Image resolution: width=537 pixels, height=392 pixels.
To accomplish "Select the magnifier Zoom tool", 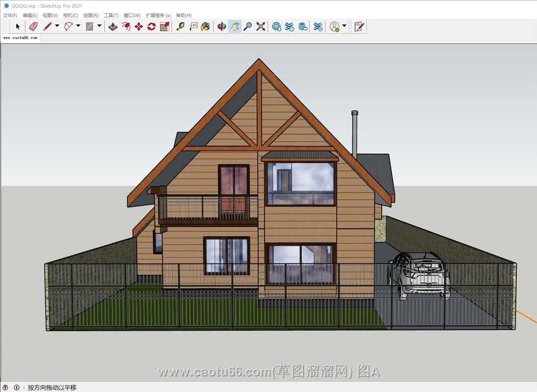I will click(248, 26).
